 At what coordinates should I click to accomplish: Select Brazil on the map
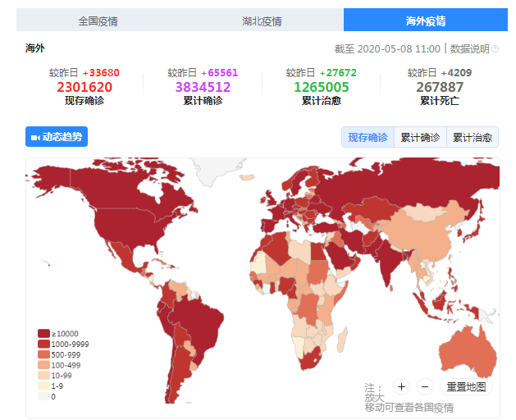[198, 322]
